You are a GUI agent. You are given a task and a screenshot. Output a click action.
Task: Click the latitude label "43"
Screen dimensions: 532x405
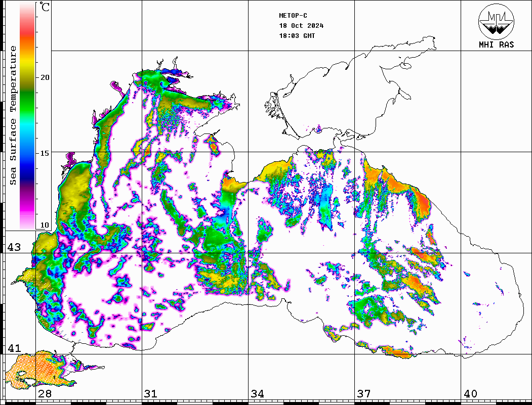pyautogui.click(x=14, y=247)
